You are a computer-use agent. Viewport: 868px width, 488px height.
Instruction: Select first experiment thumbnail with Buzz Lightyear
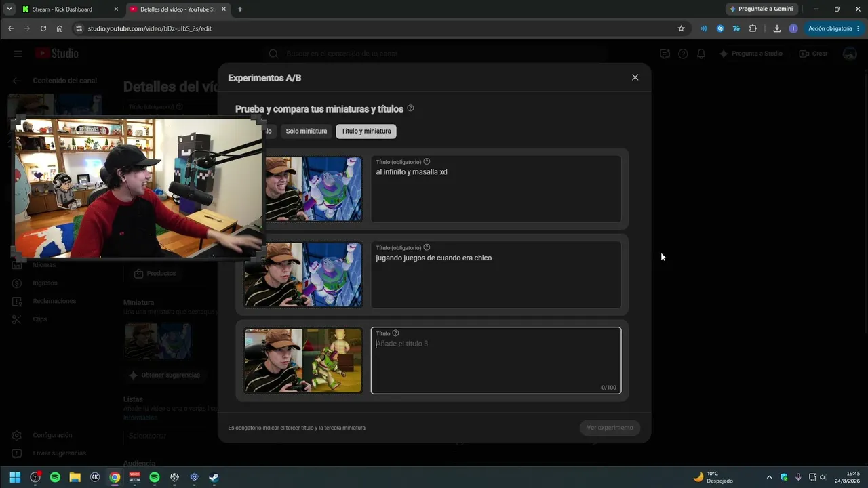tap(313, 189)
